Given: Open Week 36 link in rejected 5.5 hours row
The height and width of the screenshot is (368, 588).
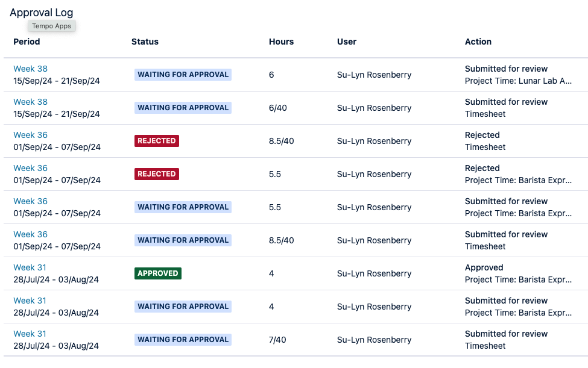Looking at the screenshot, I should coord(30,168).
